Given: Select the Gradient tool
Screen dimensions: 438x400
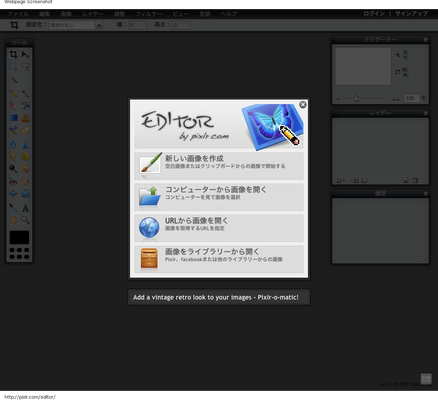Looking at the screenshot, I should coord(13,118).
